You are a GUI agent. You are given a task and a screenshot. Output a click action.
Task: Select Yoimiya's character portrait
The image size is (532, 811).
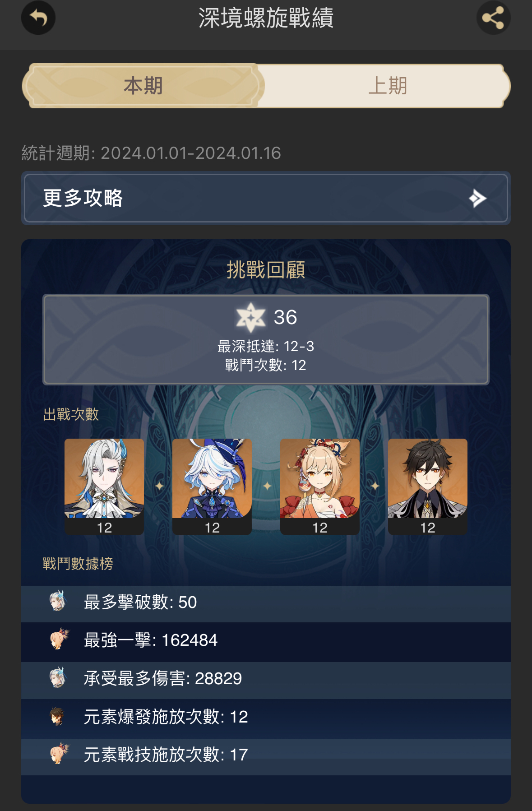point(320,487)
